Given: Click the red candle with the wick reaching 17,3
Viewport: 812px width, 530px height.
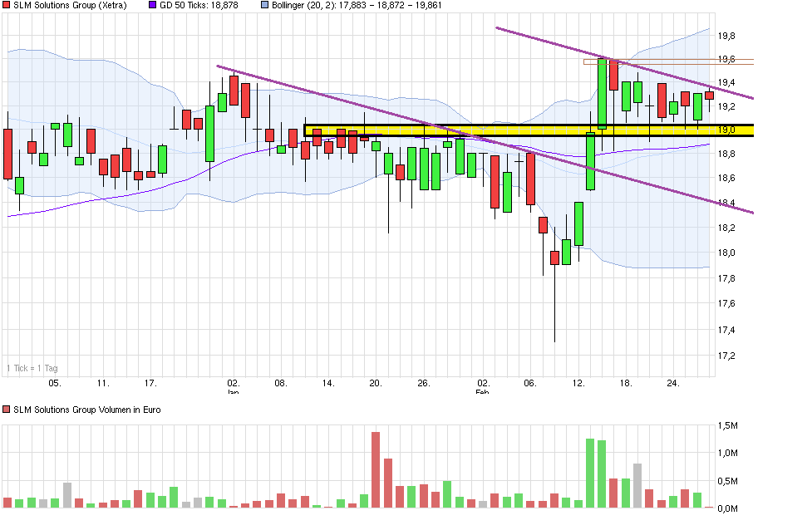Looking at the screenshot, I should [554, 258].
